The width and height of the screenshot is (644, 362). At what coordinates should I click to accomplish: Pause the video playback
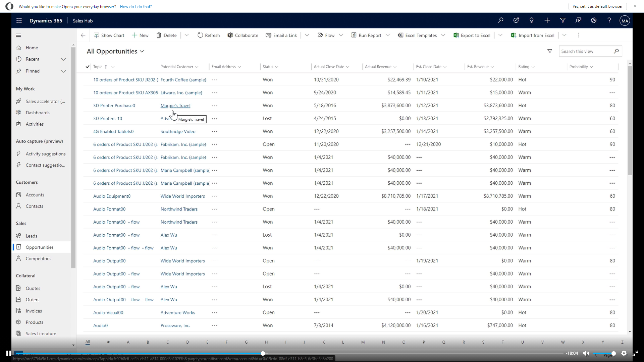pos(8,353)
